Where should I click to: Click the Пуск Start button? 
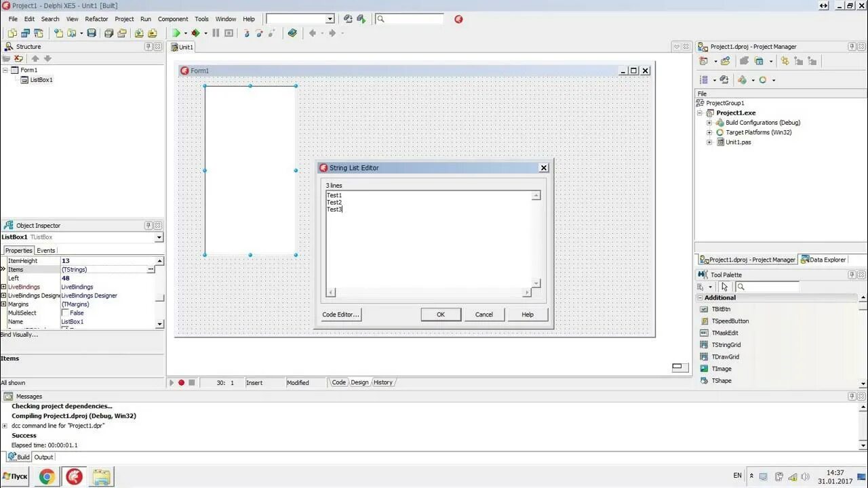pyautogui.click(x=15, y=476)
